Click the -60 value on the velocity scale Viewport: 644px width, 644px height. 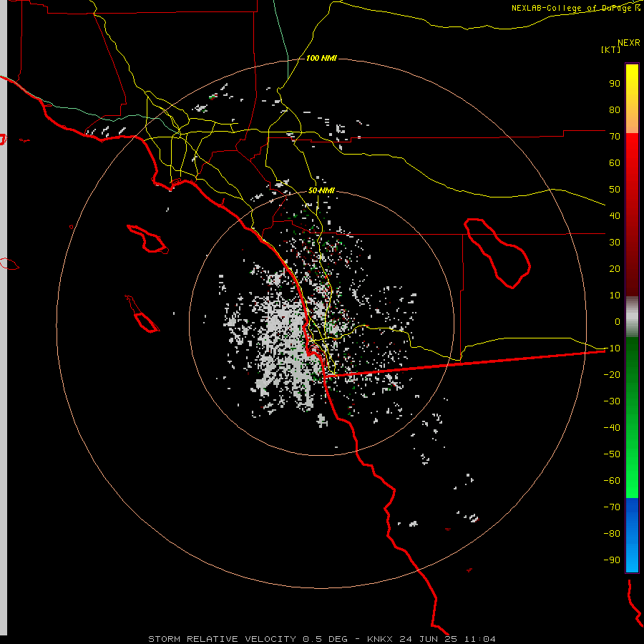click(x=612, y=481)
